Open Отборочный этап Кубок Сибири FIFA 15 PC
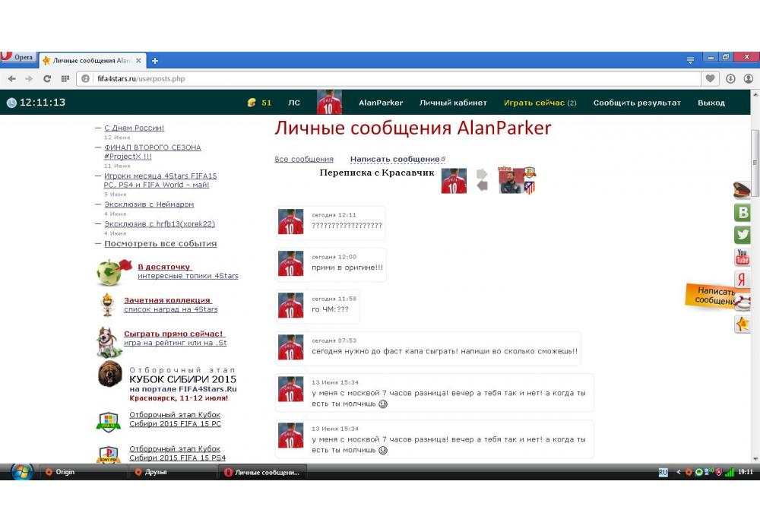The image size is (760, 532). 175,419
